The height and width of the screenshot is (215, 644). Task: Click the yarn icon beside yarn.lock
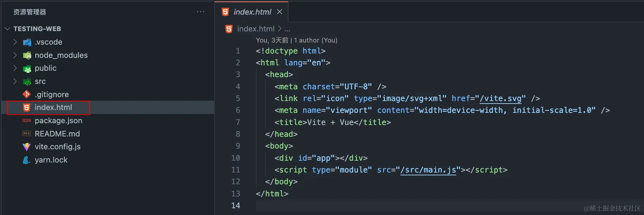coord(27,160)
